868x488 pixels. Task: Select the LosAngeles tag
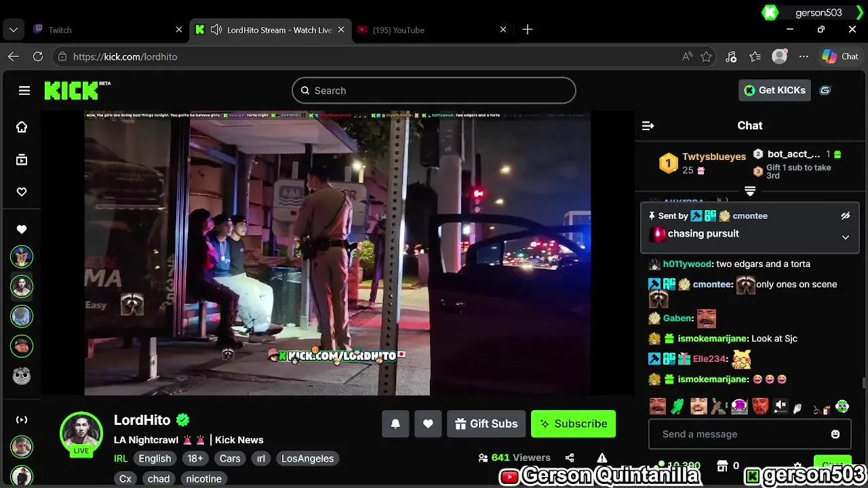click(x=307, y=458)
